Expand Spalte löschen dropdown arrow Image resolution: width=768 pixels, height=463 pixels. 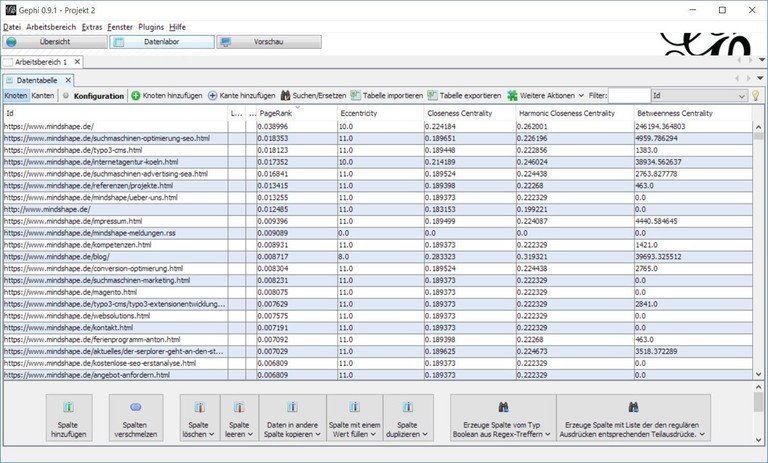pos(212,435)
